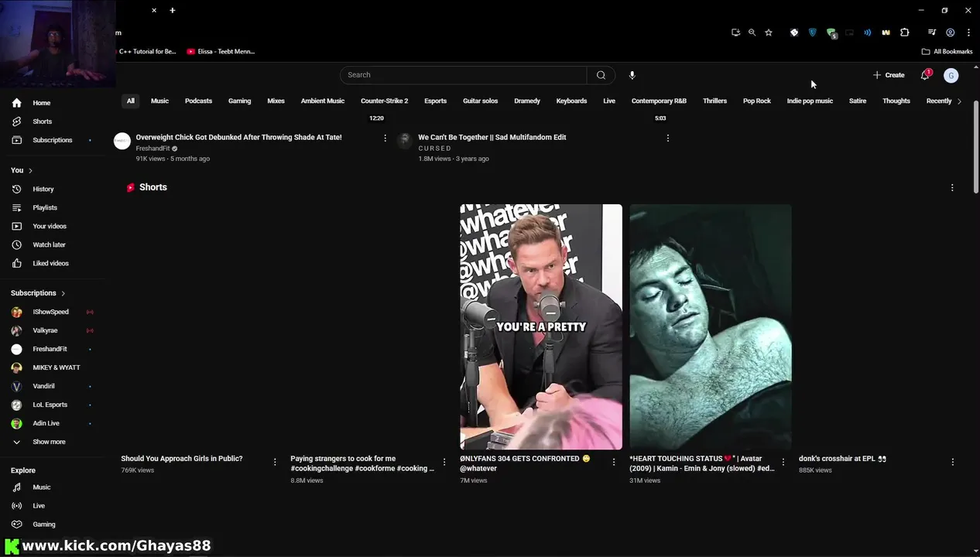Explore Live in the sidebar
This screenshot has height=557, width=980.
(x=39, y=506)
